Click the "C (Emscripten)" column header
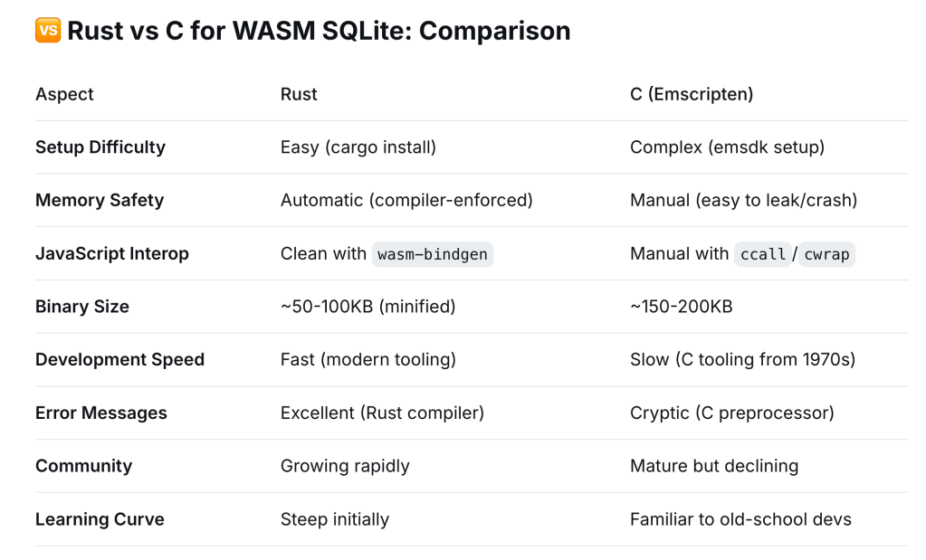The width and height of the screenshot is (926, 560). point(692,94)
